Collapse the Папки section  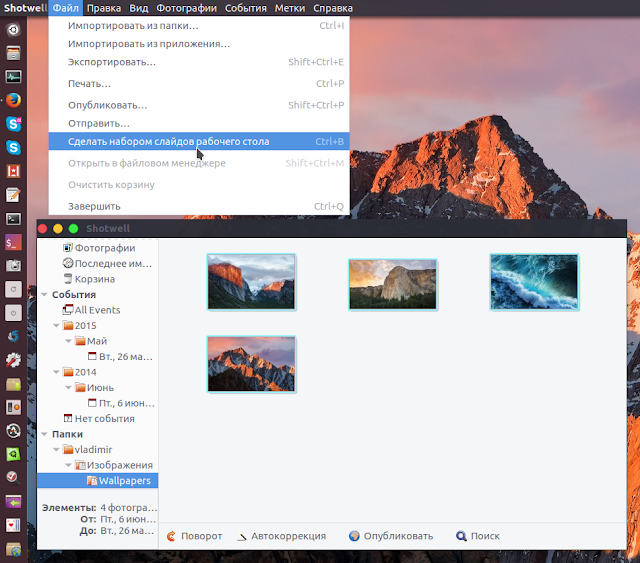[x=44, y=434]
